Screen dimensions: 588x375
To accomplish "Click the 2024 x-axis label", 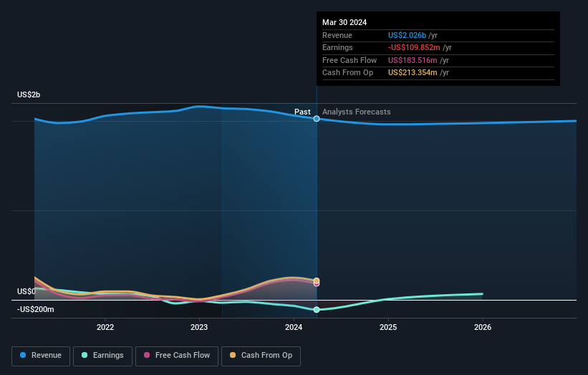I will tap(294, 328).
